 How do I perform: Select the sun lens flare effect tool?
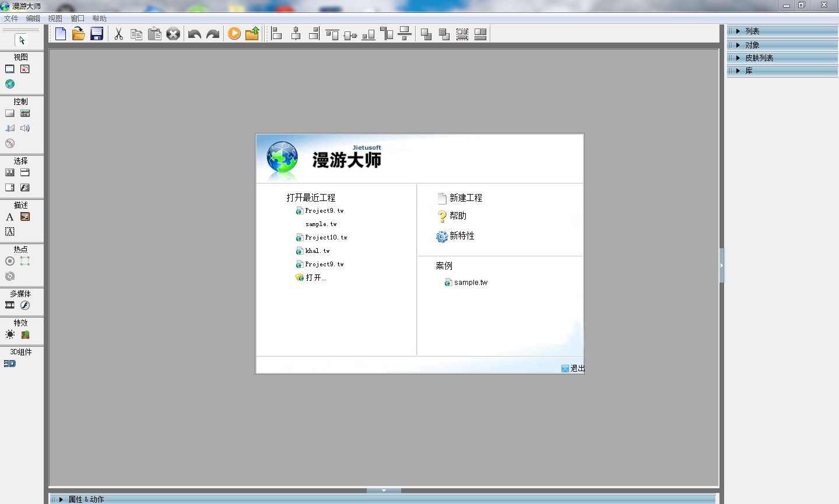click(x=10, y=334)
